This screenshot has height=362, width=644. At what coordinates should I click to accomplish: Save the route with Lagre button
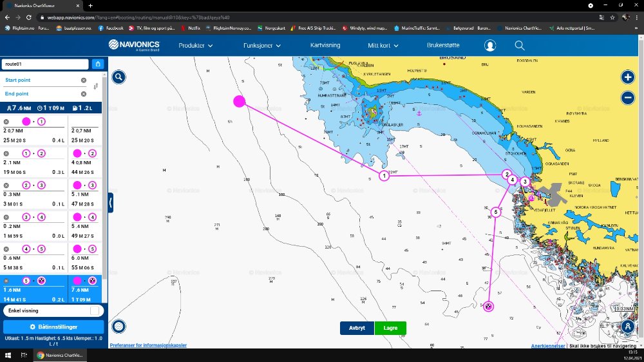390,328
